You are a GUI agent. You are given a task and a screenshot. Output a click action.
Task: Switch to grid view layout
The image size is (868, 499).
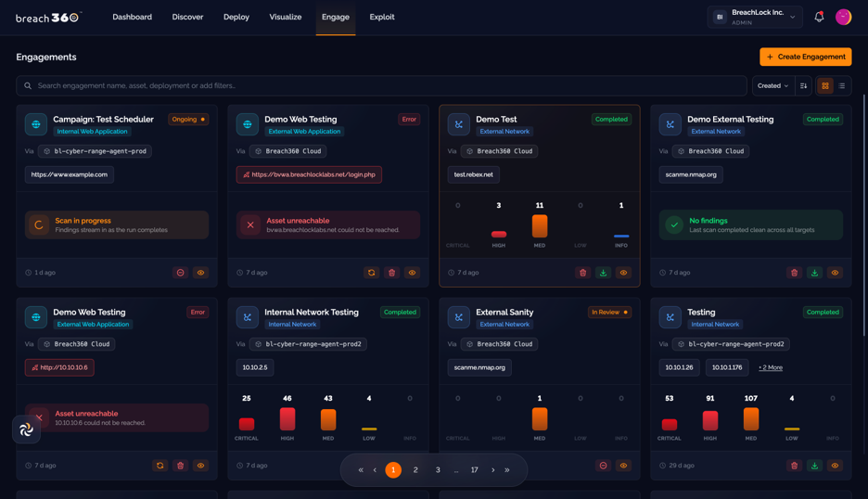[x=824, y=86]
